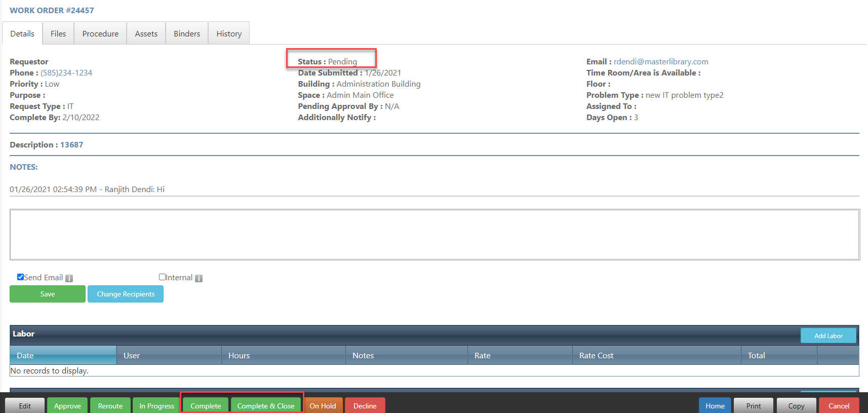Open the Details tab

tap(22, 33)
